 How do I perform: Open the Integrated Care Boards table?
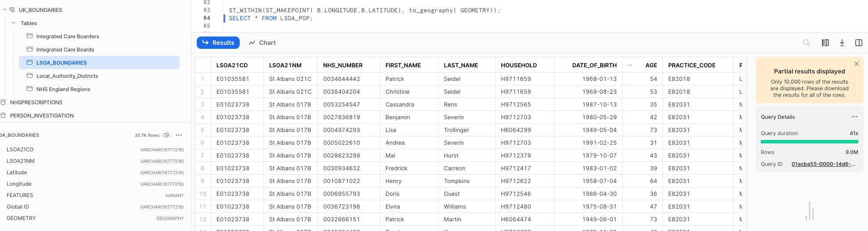(x=65, y=49)
